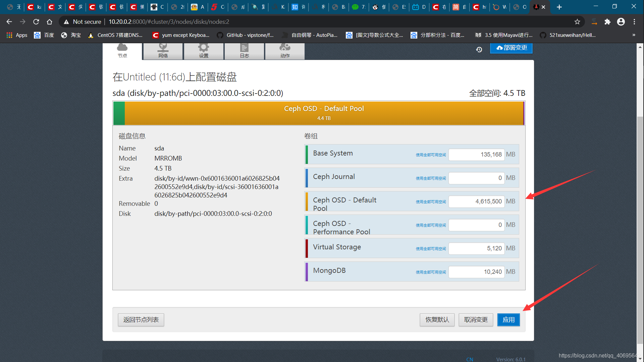Viewport: 644px width, 362px height.
Task: Open the 521xueweihan/Hell... bookmark
Action: (x=568, y=35)
